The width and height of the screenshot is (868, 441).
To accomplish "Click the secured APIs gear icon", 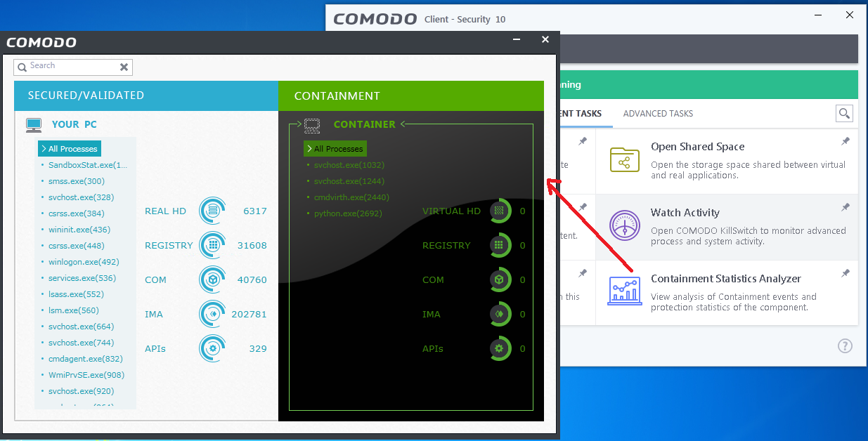I will (212, 348).
